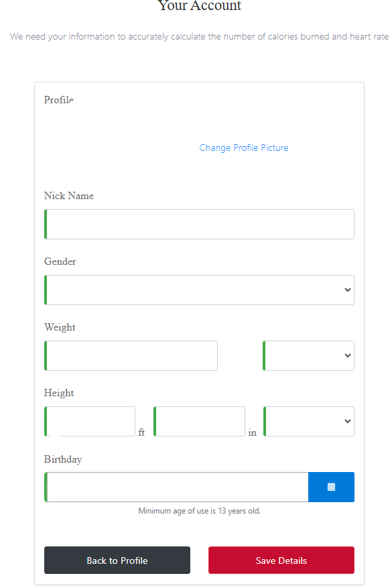Select the height feet input box

point(90,421)
